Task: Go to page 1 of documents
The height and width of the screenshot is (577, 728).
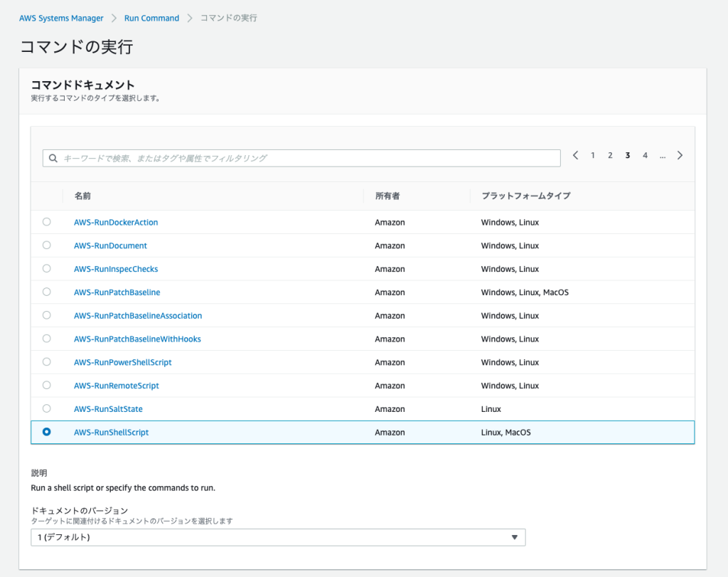Action: click(593, 155)
